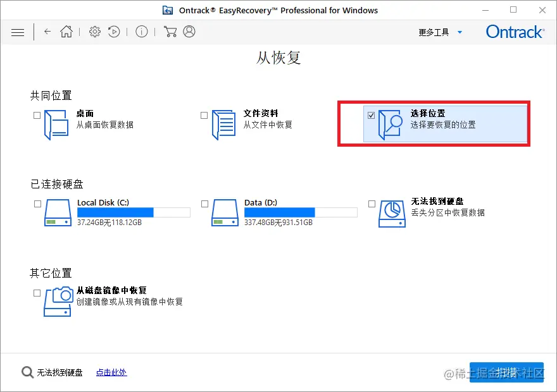The height and width of the screenshot is (392, 557).
Task: Click the EasyRecovery app icon in title bar
Action: pyautogui.click(x=168, y=10)
